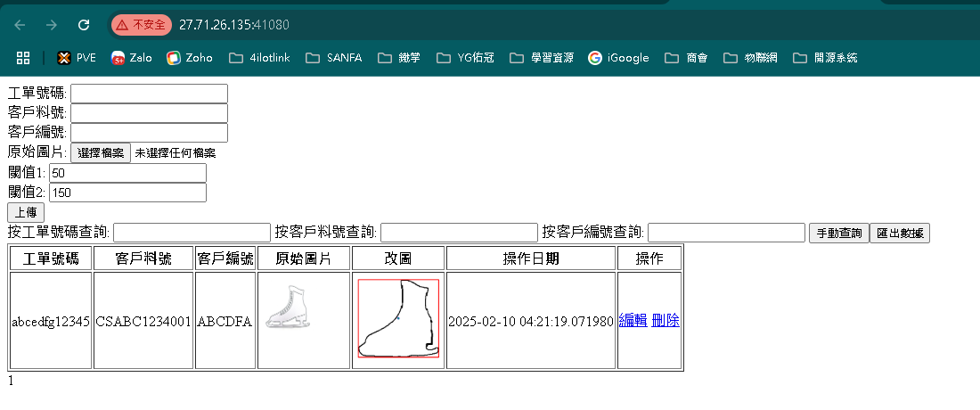Click the ice skate original image thumbnail

(288, 307)
